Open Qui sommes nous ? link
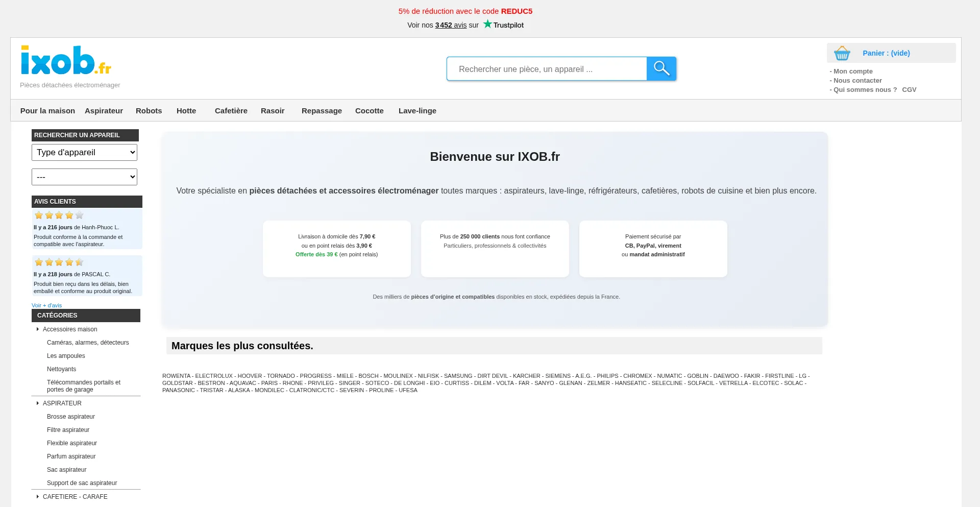Image resolution: width=980 pixels, height=507 pixels. [x=865, y=90]
